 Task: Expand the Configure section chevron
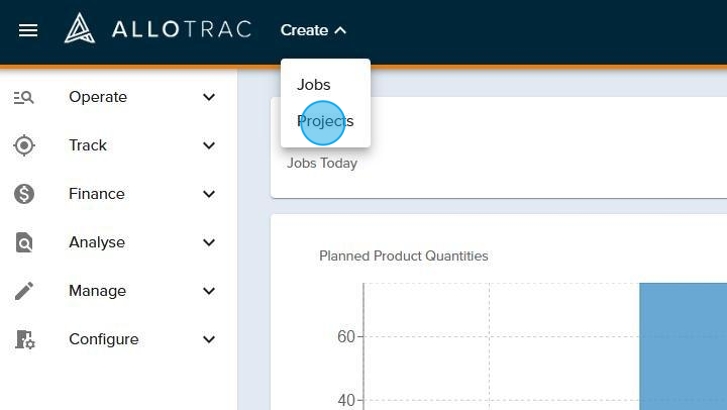click(x=209, y=340)
